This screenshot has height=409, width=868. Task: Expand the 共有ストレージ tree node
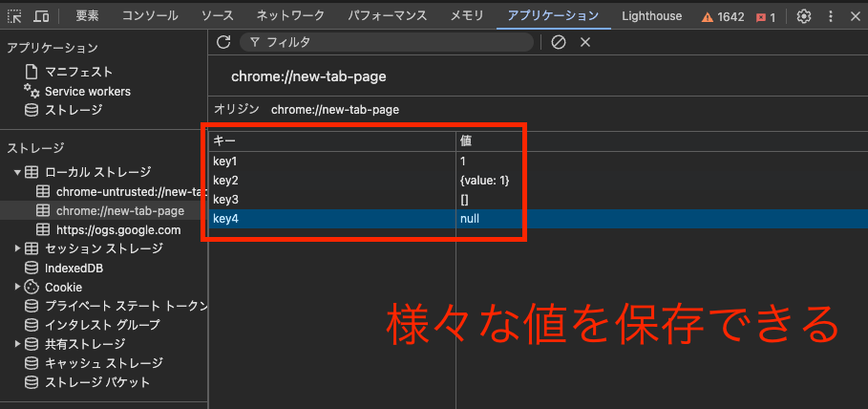coord(18,344)
